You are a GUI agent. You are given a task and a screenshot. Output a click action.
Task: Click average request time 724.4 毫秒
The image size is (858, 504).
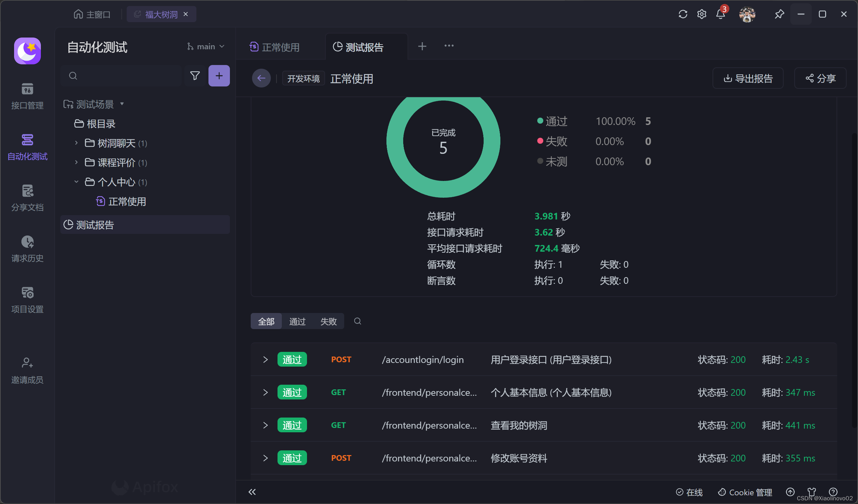click(557, 248)
